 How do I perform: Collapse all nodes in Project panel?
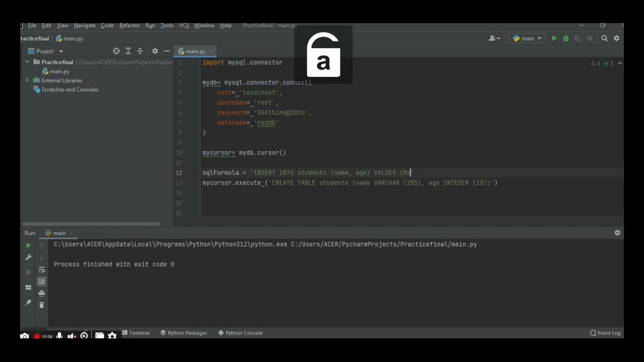click(x=140, y=51)
